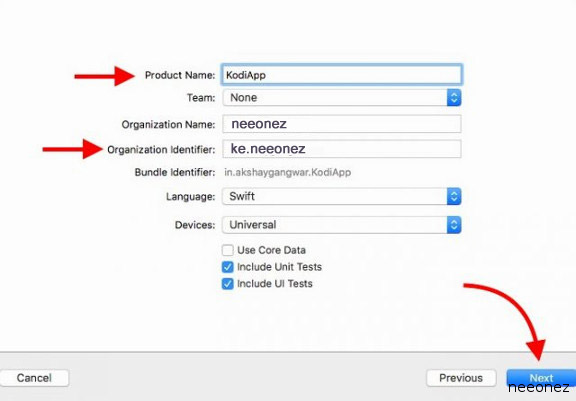576x401 pixels.
Task: Click the blue arrows on Language dropdown
Action: (x=454, y=196)
